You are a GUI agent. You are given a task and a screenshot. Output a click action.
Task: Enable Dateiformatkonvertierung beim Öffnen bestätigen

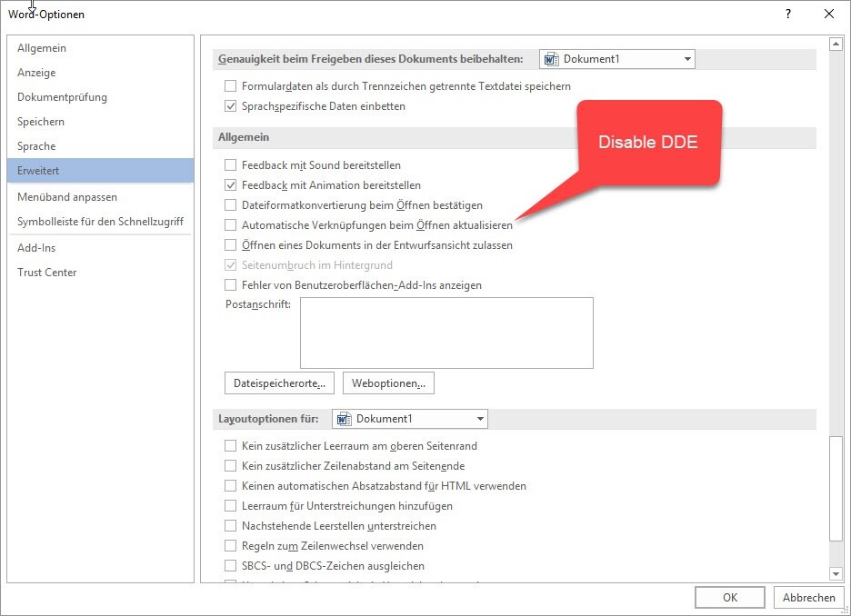pos(230,205)
